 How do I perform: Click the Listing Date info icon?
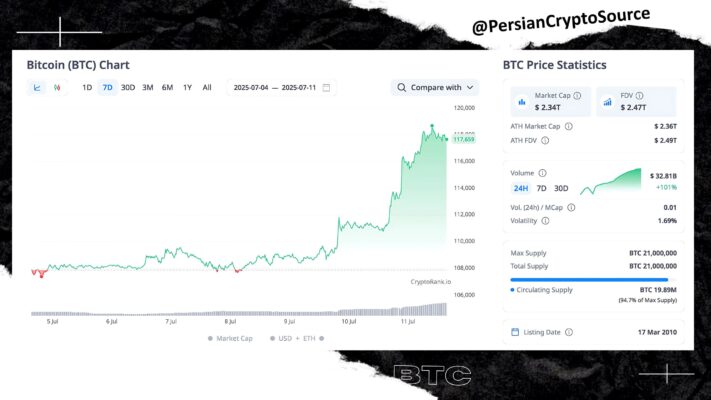(x=569, y=332)
